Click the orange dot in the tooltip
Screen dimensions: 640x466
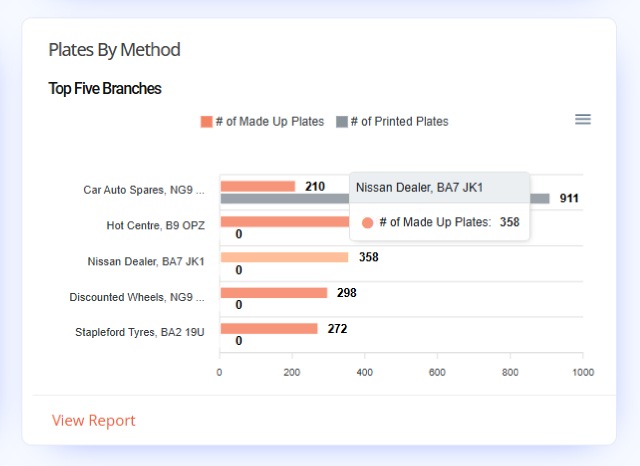[367, 223]
